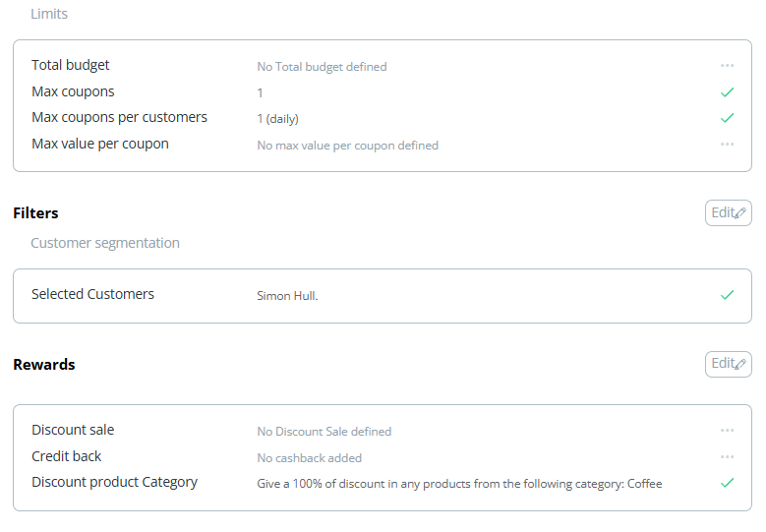The width and height of the screenshot is (766, 532).
Task: Click the ellipsis icon for Credit back
Action: tap(727, 457)
